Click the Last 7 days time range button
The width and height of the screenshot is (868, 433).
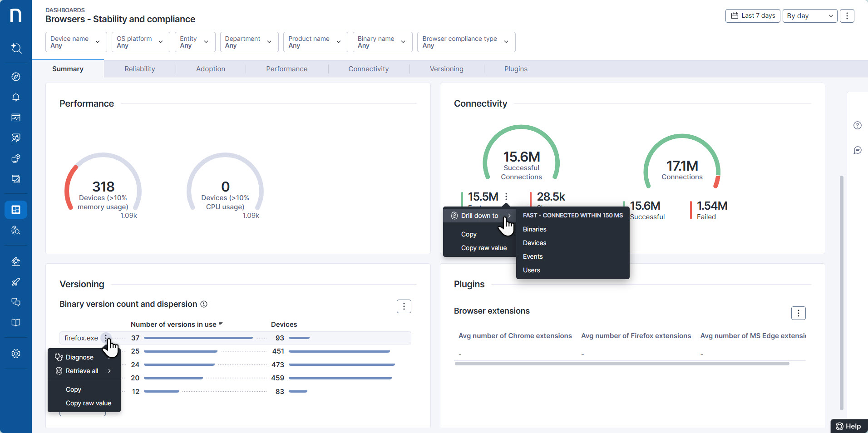[752, 15]
